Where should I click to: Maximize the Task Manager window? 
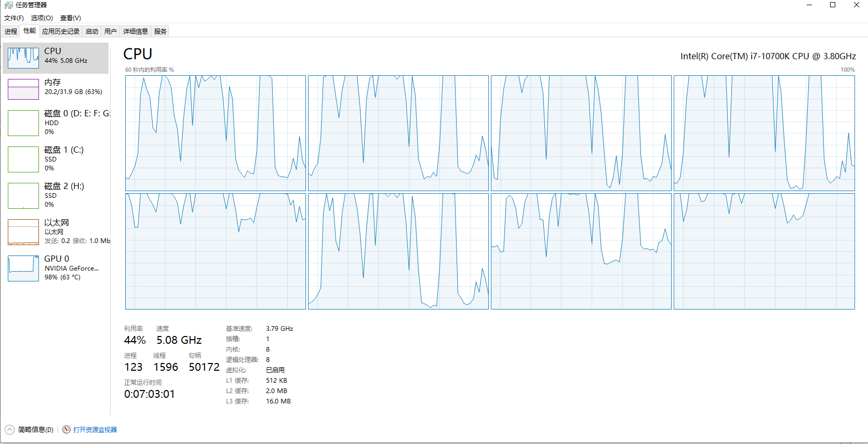(x=833, y=5)
